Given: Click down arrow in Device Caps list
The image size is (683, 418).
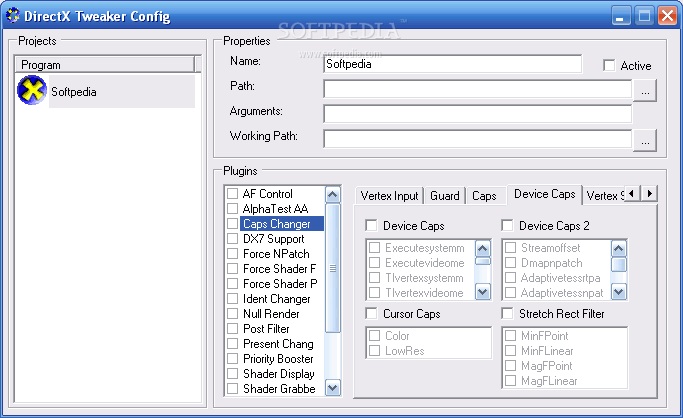Looking at the screenshot, I should [482, 291].
